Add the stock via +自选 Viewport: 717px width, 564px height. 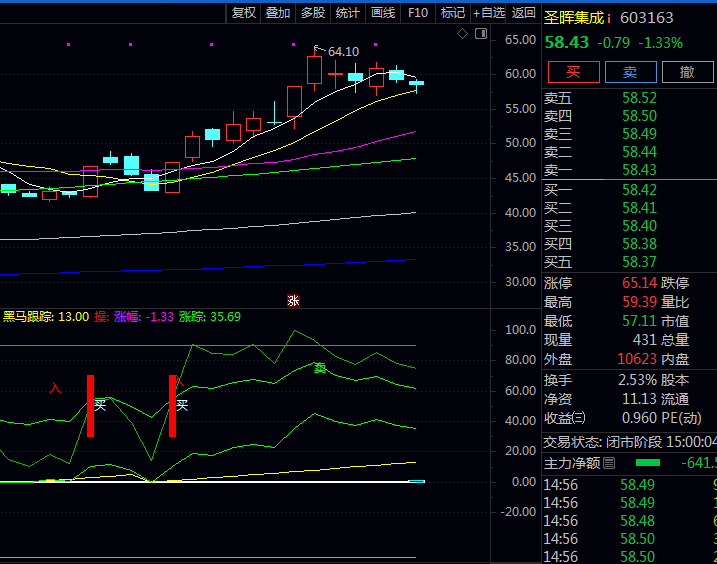pyautogui.click(x=488, y=12)
